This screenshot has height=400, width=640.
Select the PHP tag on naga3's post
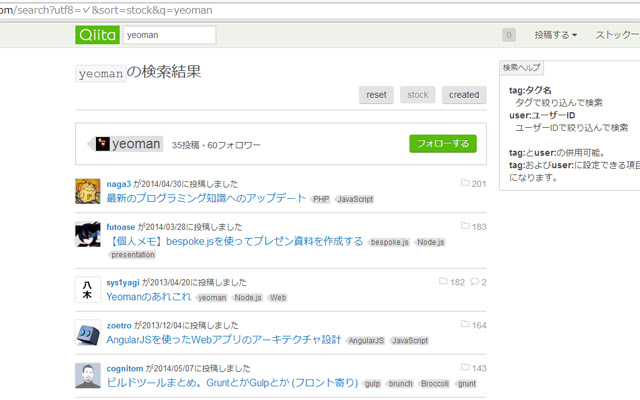coord(321,199)
